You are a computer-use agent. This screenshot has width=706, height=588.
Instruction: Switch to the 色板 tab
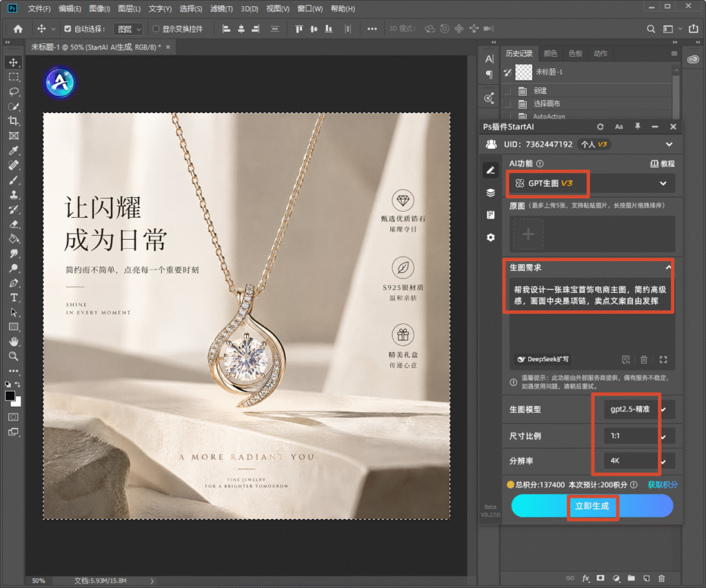[576, 54]
